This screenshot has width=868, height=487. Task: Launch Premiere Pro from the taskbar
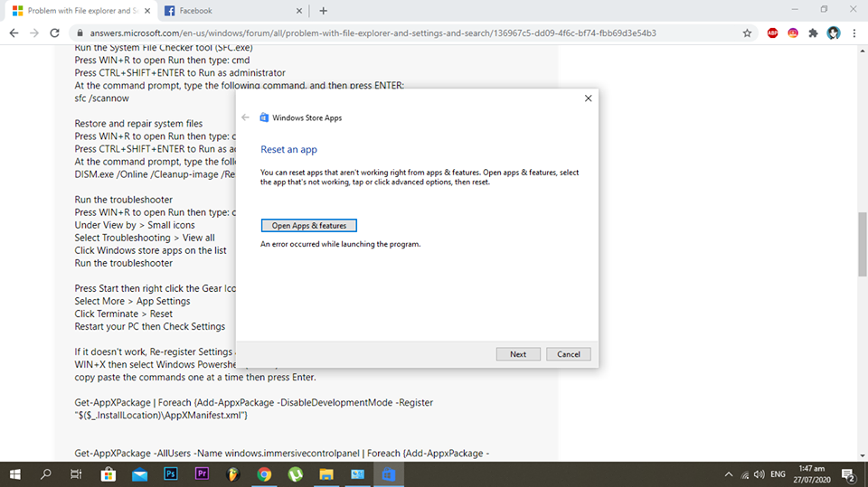[x=202, y=474]
